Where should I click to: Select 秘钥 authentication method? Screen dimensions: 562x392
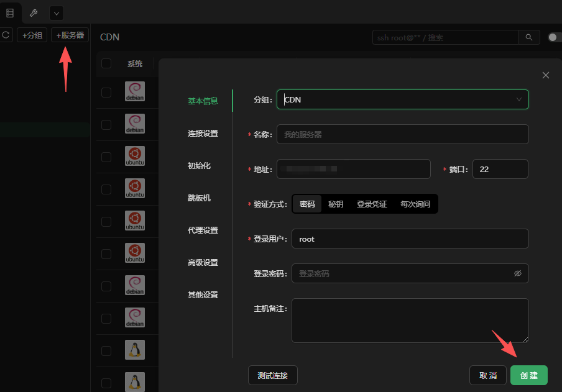(336, 204)
